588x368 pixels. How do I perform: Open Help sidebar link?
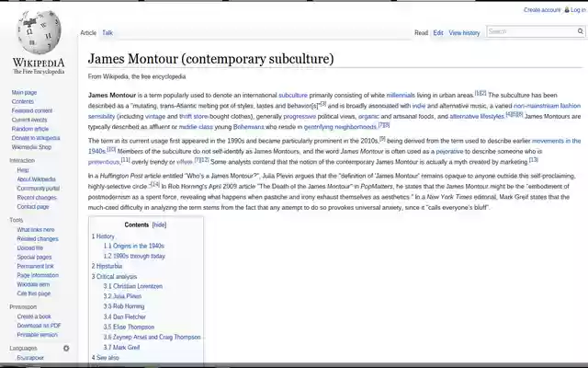click(x=22, y=169)
